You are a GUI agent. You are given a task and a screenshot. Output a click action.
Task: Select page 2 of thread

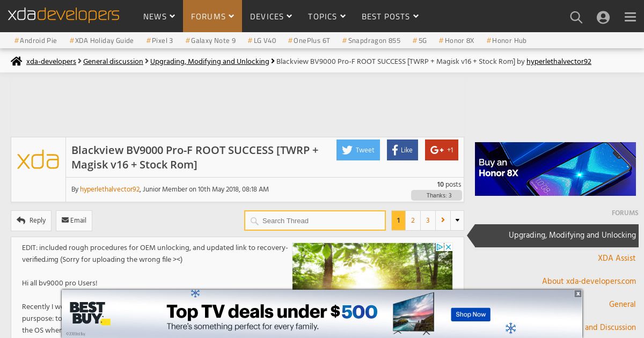413,221
